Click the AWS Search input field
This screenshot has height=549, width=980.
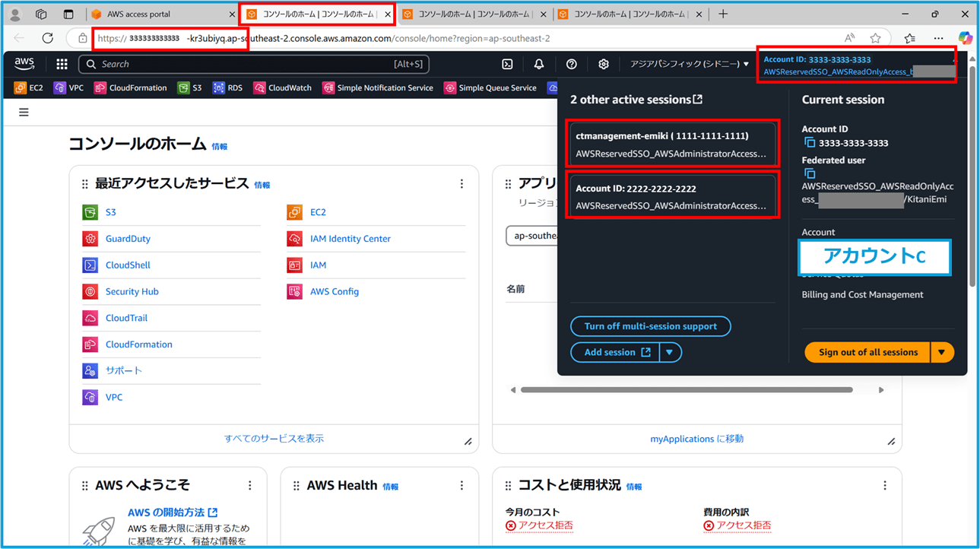tap(254, 65)
